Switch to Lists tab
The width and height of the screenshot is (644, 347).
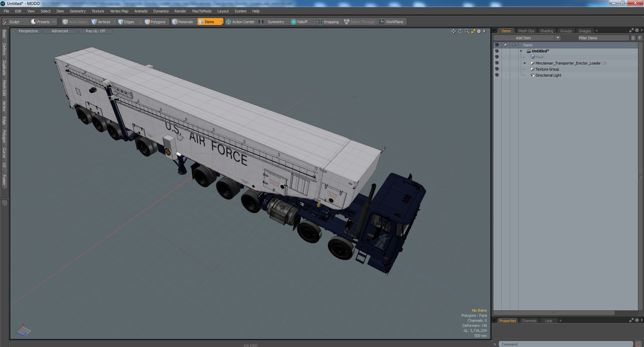coord(548,321)
